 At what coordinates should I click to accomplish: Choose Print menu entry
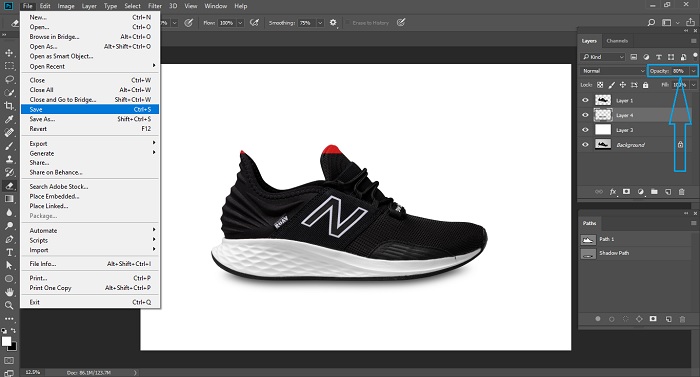point(90,278)
